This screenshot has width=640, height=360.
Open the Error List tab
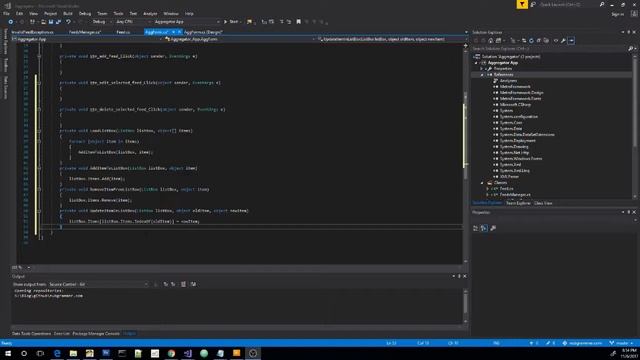tap(62, 333)
